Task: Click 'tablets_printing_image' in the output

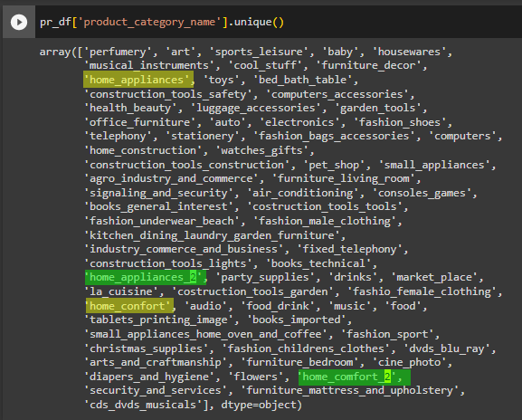Action: [158, 320]
